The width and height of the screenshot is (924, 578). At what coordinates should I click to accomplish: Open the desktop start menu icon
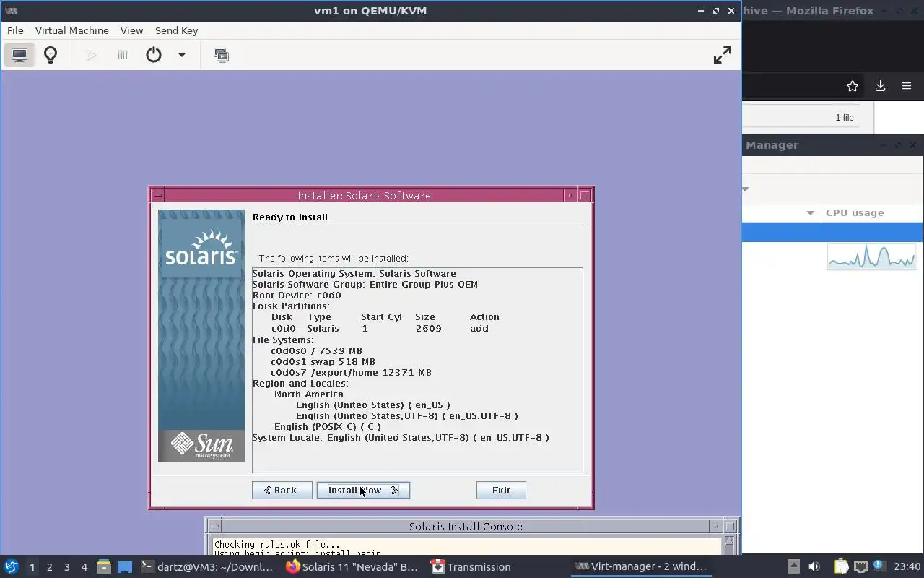pos(12,566)
